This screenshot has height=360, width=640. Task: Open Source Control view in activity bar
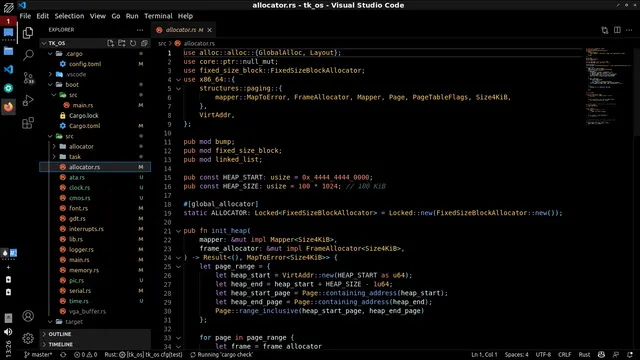coord(28,78)
